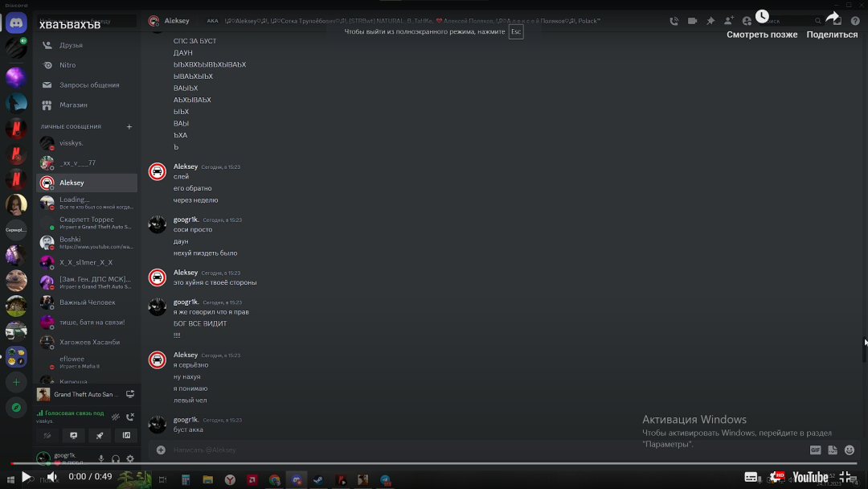This screenshot has width=868, height=489.
Task: Open the Nitro tab
Action: tap(68, 65)
